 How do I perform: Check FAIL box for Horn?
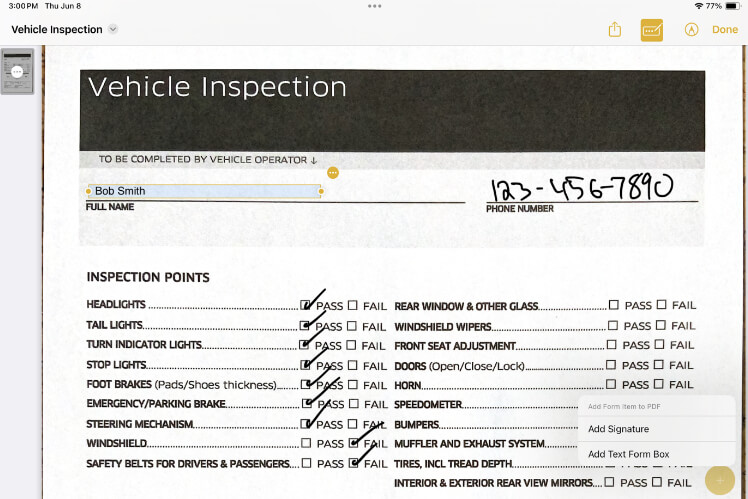click(658, 384)
